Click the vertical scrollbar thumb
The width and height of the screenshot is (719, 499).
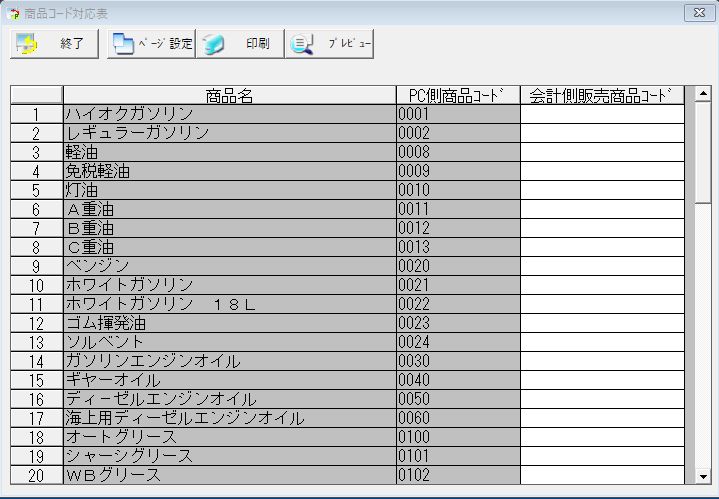point(703,150)
